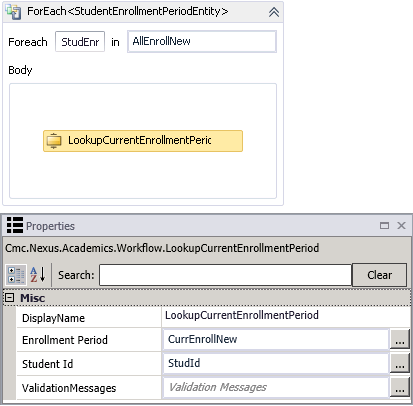
Task: Click the StudEnr foreach variable field
Action: click(80, 42)
